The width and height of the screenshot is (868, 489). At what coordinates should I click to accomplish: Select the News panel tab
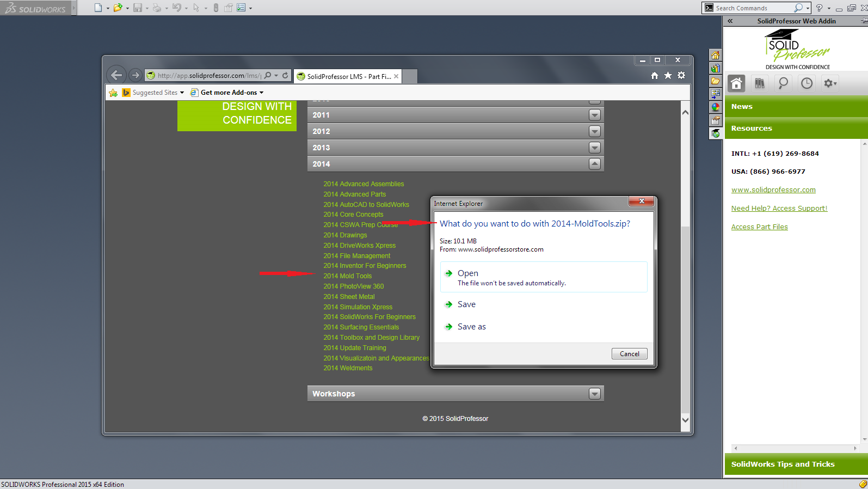[796, 107]
